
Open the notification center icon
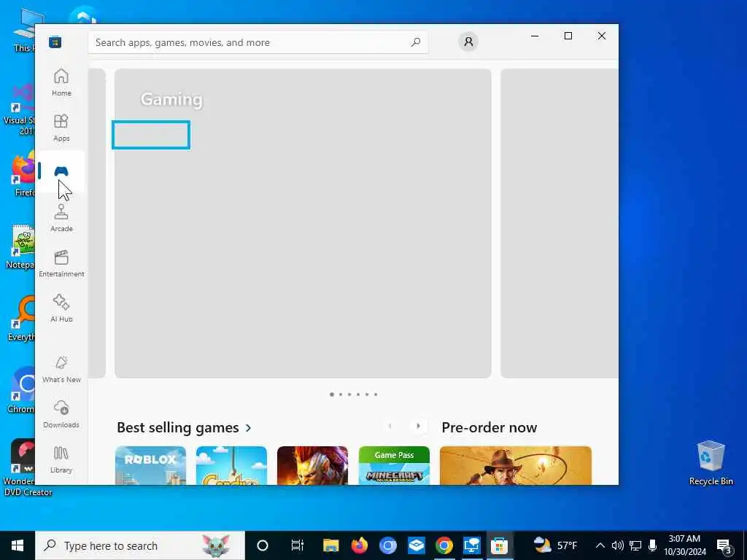click(x=724, y=545)
